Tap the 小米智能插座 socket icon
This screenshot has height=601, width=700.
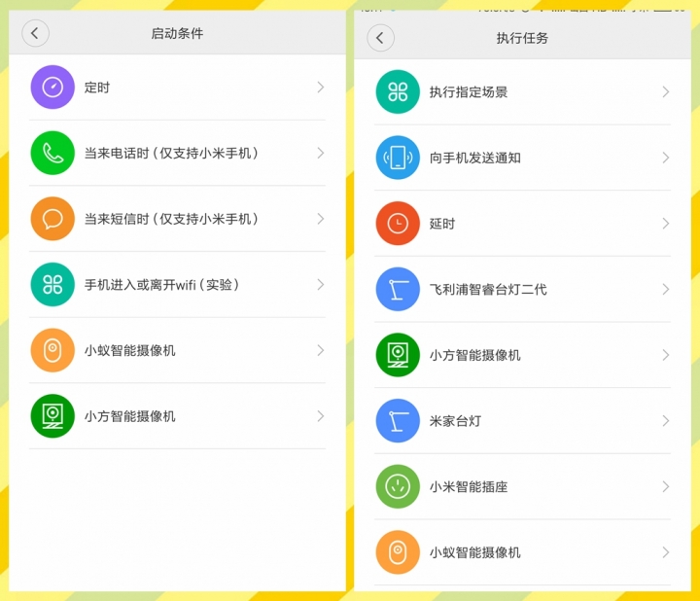pyautogui.click(x=398, y=486)
